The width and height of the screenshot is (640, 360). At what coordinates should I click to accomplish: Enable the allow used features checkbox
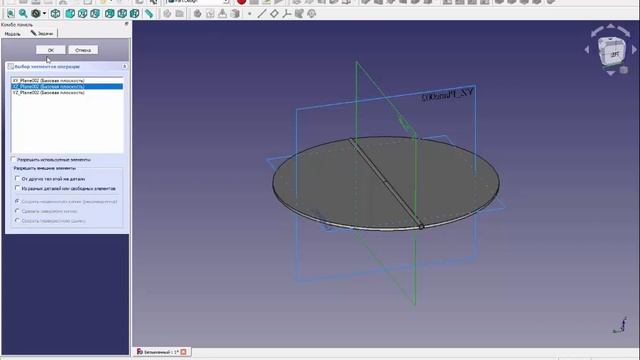coord(13,159)
